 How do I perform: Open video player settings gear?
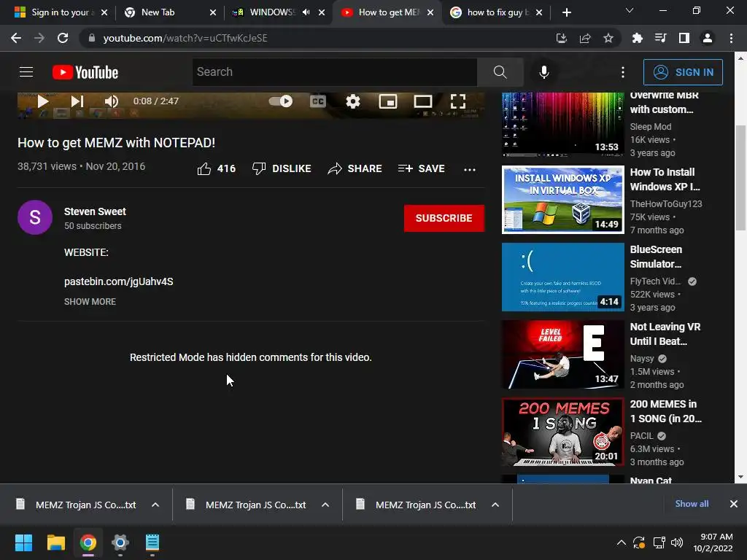pos(353,101)
